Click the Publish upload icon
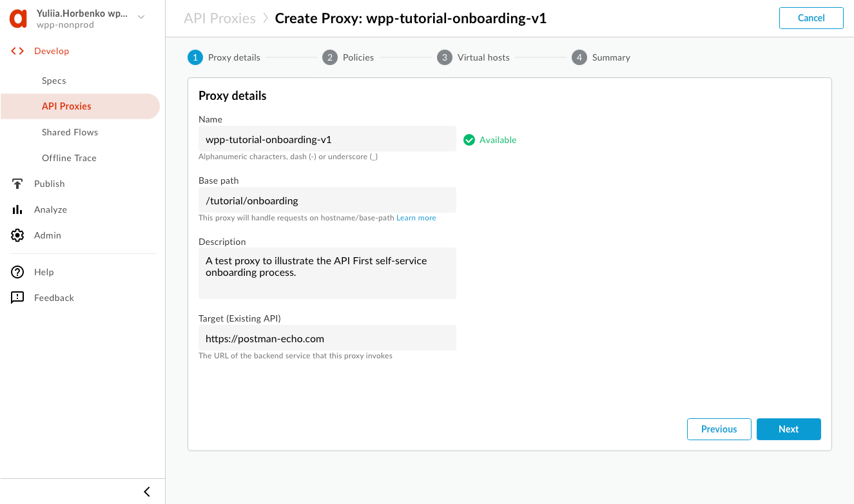This screenshot has width=854, height=504. click(18, 184)
